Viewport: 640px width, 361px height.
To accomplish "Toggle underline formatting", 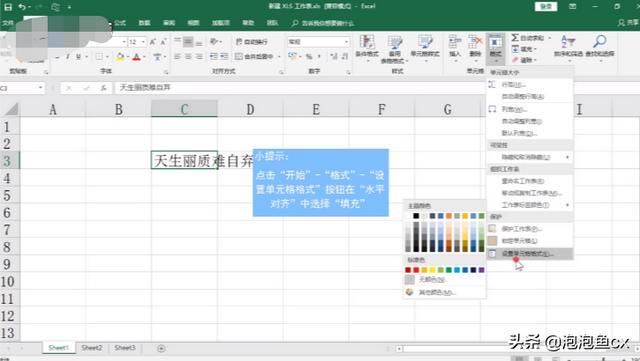I will [x=78, y=57].
